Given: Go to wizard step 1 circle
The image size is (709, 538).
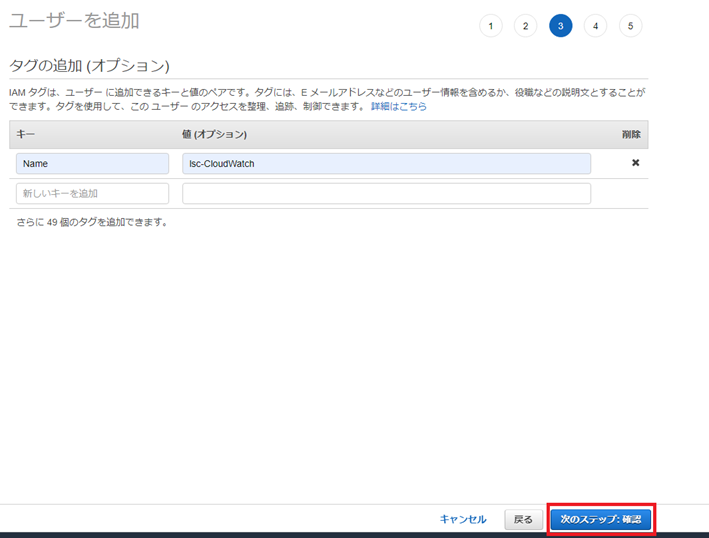Looking at the screenshot, I should click(491, 26).
